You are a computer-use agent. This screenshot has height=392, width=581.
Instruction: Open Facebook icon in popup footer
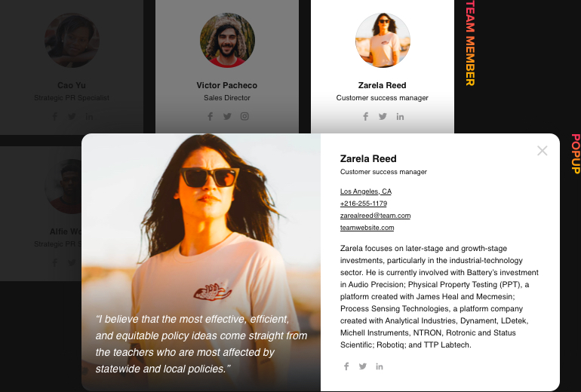click(346, 366)
